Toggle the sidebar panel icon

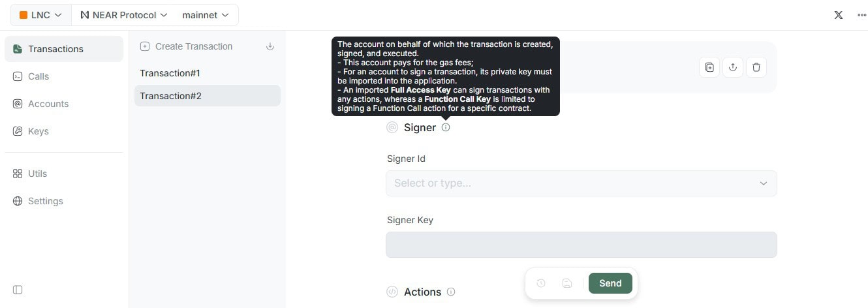(x=18, y=289)
